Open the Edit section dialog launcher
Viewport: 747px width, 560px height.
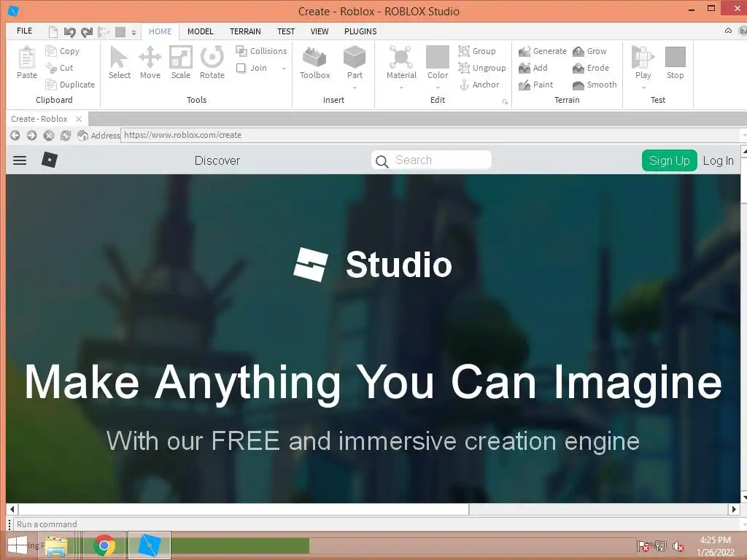pos(505,102)
